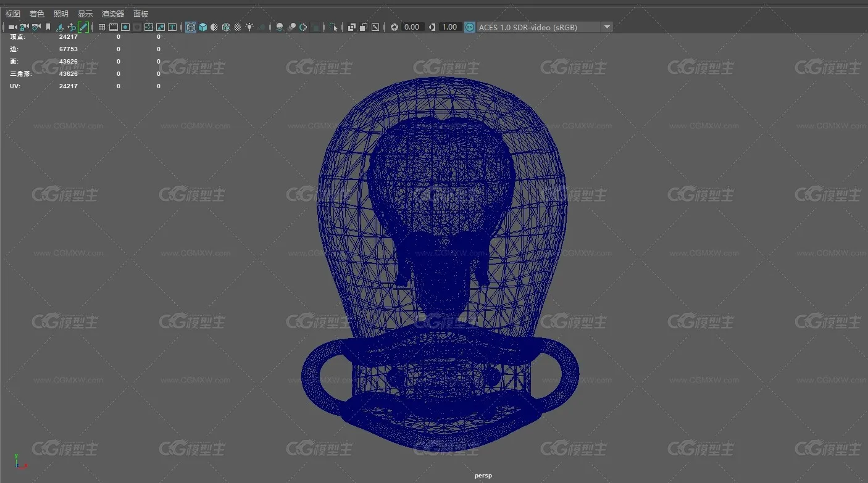Click the 顶点 heads-up label
The image size is (868, 483).
click(18, 36)
